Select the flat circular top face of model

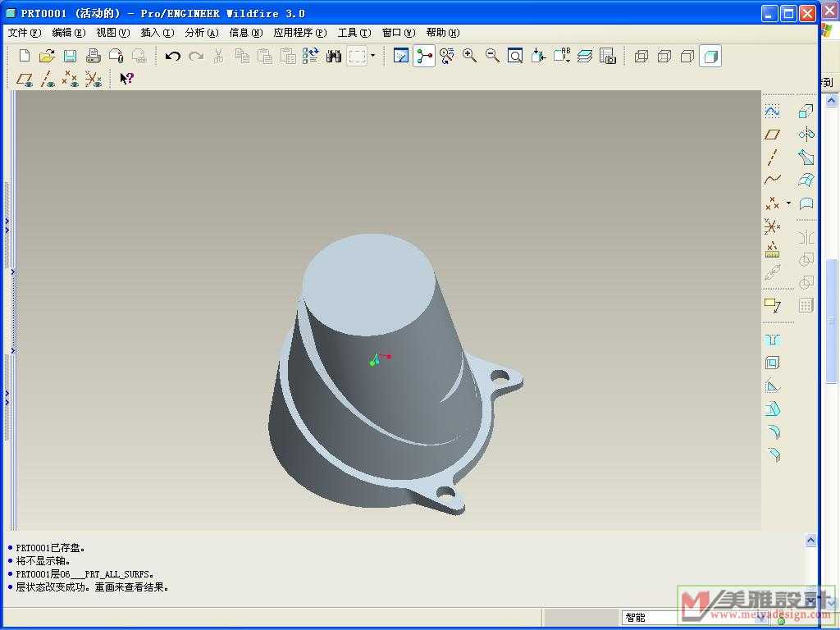click(x=370, y=284)
